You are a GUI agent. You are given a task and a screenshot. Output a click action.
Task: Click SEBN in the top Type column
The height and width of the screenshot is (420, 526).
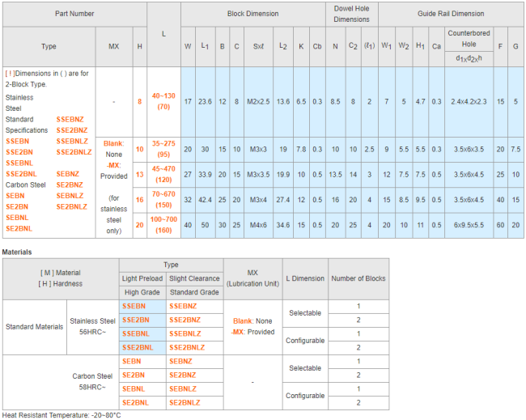(x=15, y=196)
